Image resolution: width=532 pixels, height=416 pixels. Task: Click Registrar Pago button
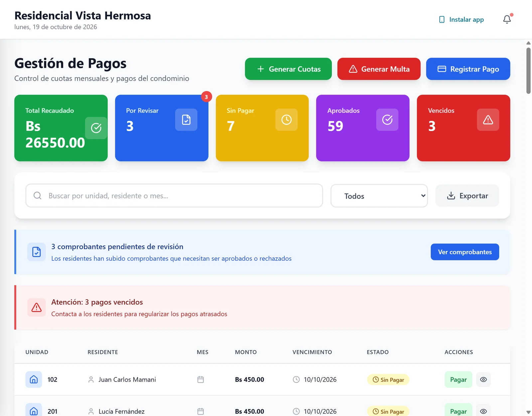(468, 69)
